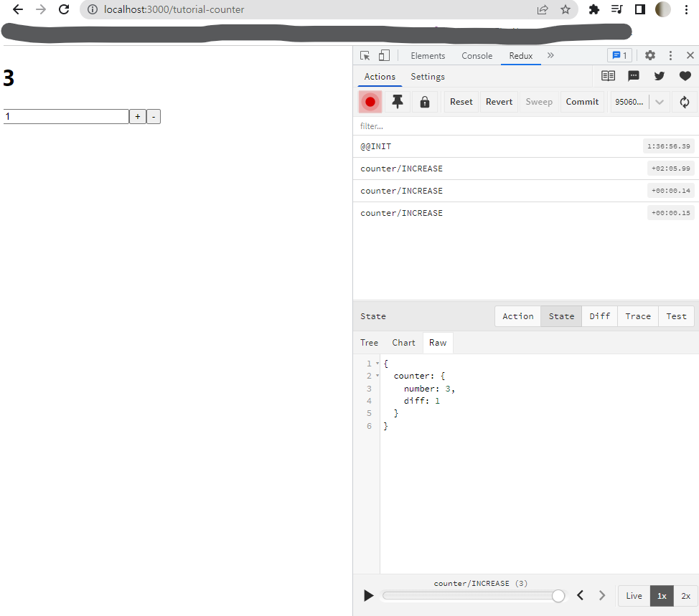Switch inspector to the Diff view

click(599, 316)
